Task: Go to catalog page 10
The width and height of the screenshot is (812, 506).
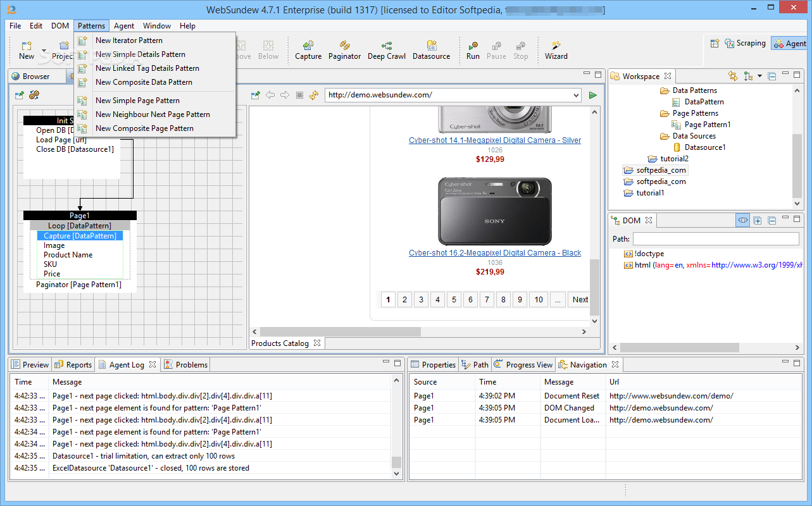Action: click(x=539, y=300)
